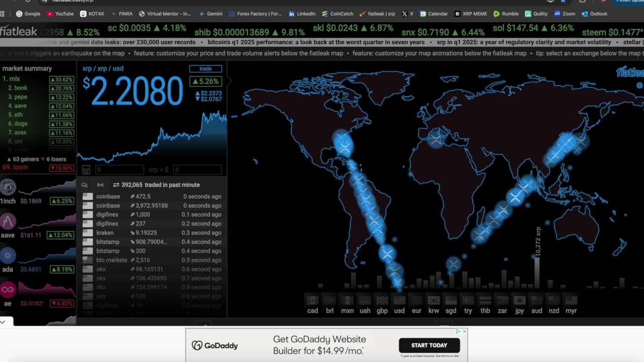Click the dollar amount input field
644x362 pixels.
(x=197, y=170)
